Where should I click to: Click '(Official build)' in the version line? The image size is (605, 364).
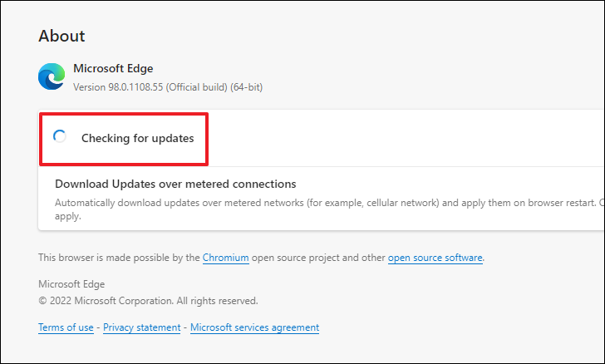(x=197, y=87)
